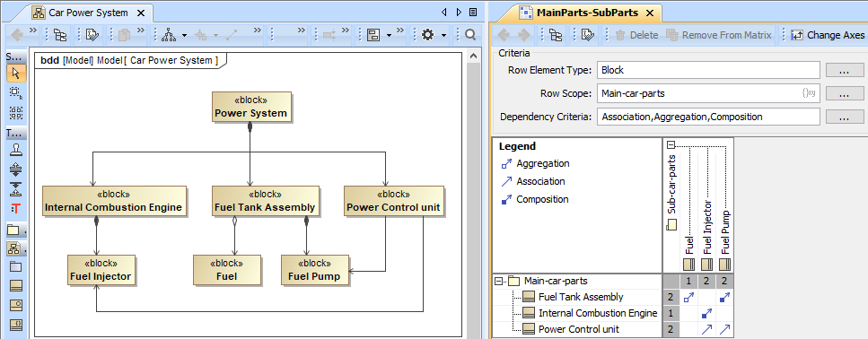Select the block tool in the palette
Image resolution: width=868 pixels, height=339 pixels.
pyautogui.click(x=16, y=286)
